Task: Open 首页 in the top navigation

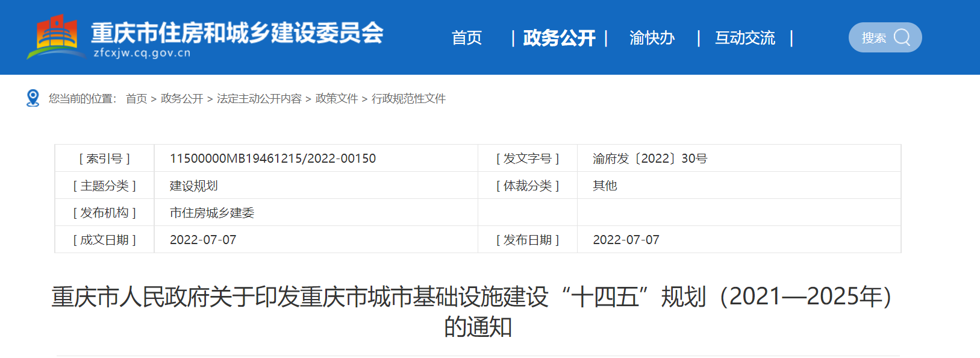Action: [467, 38]
